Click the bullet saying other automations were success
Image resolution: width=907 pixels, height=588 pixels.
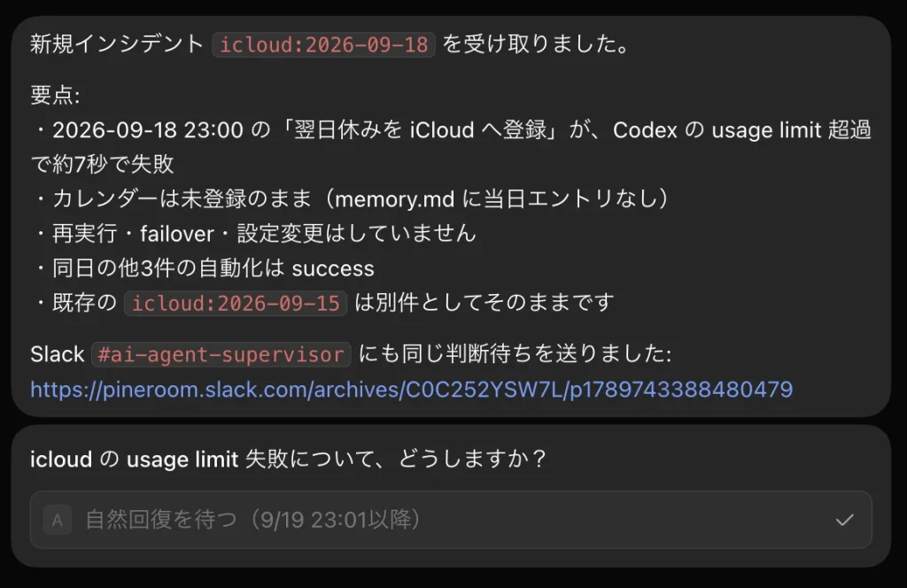coord(204,268)
